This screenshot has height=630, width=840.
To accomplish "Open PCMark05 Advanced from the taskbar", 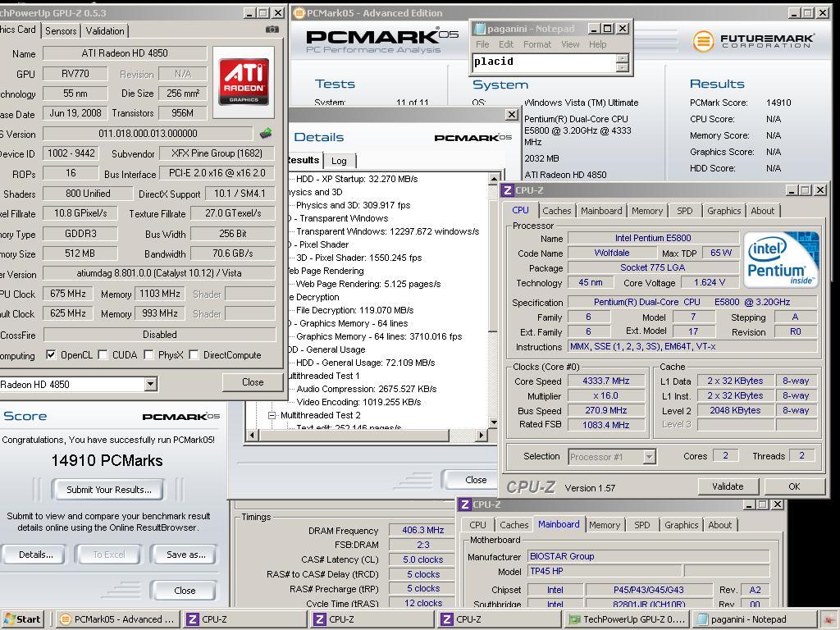I will click(118, 619).
